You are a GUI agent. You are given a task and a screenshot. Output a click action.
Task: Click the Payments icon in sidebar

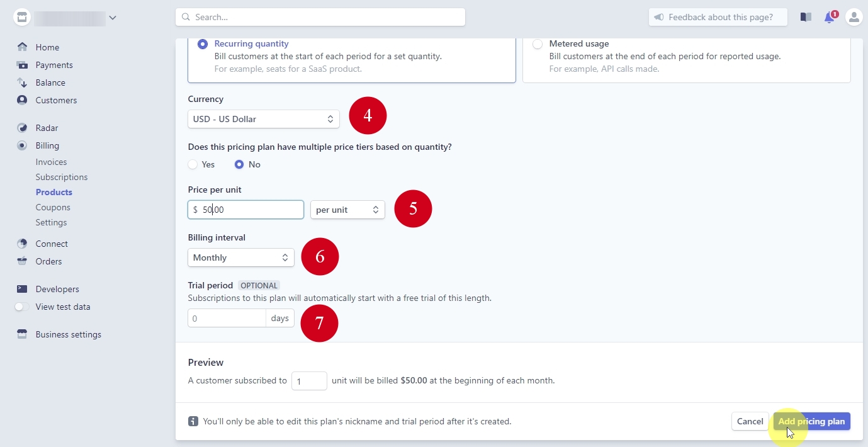tap(22, 65)
